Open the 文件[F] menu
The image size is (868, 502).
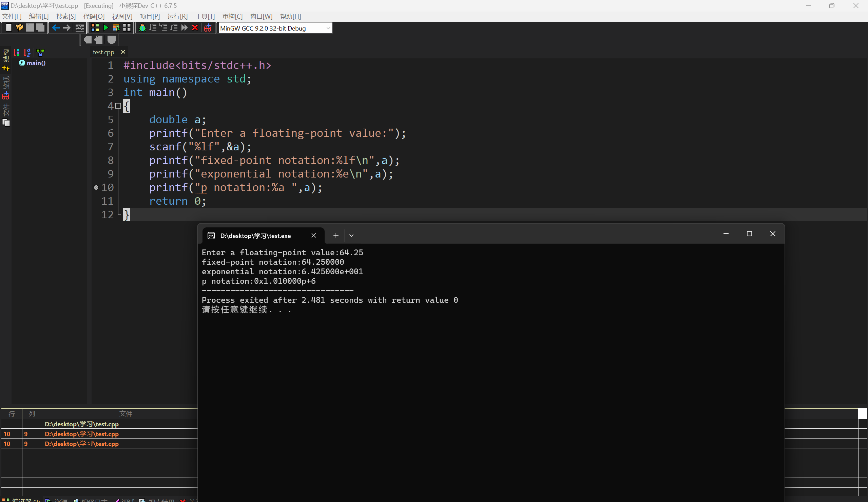tap(12, 16)
